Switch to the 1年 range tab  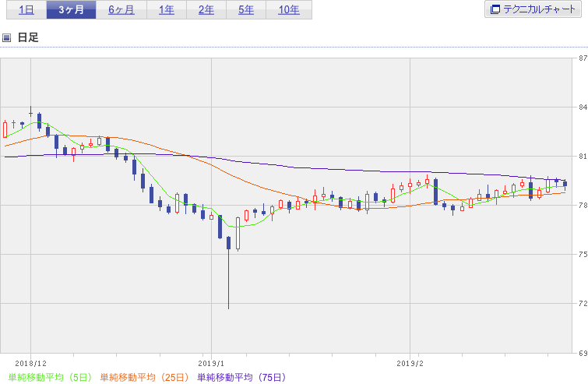pyautogui.click(x=167, y=10)
